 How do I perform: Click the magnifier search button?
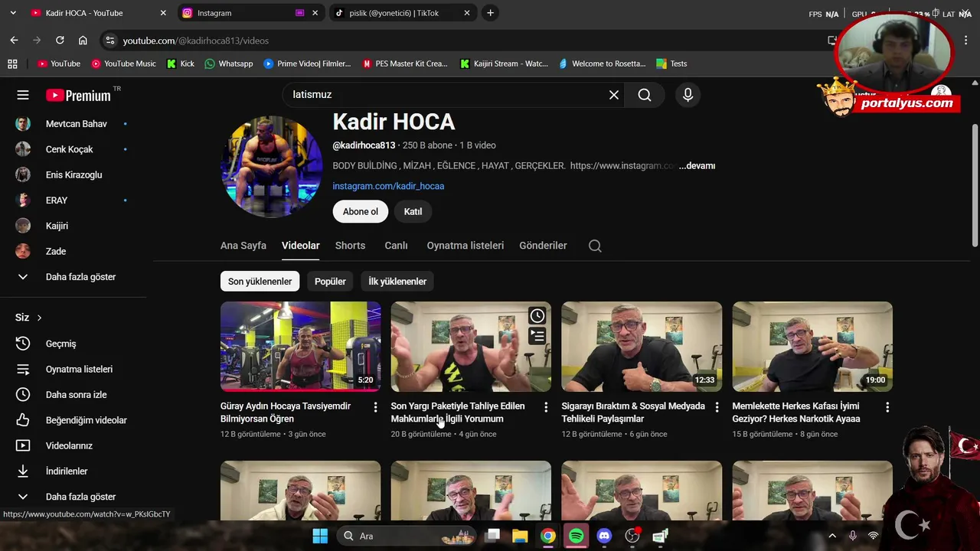tap(645, 95)
